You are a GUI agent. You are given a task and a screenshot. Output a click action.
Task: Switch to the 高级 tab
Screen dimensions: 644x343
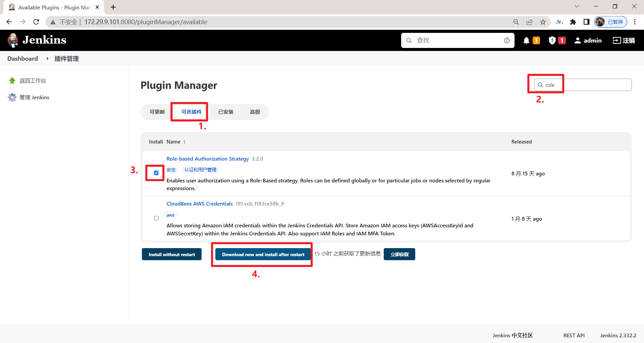tap(255, 112)
